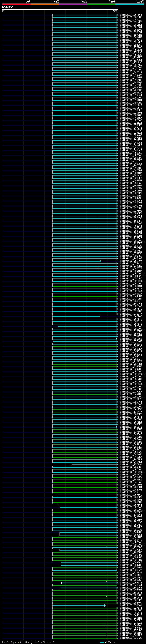This screenshot has height=644, width=146.
Task: Choose the UniRef100_B4FC14 entry
Action: pos(131,72)
